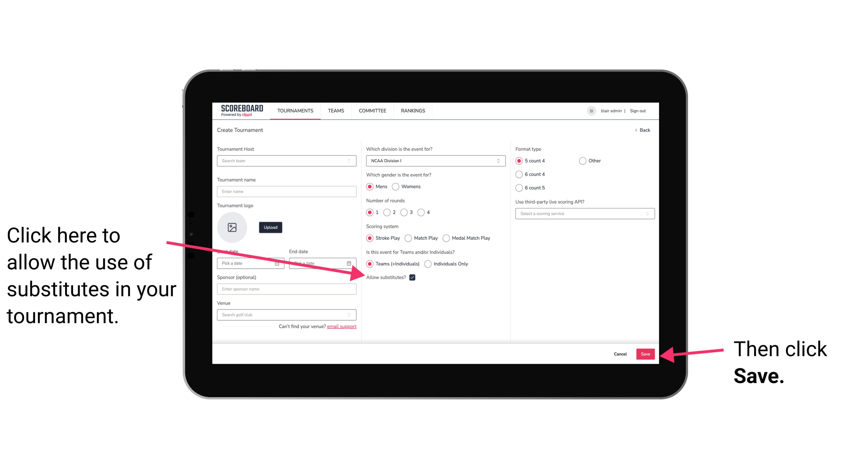Click the Back navigation icon
This screenshot has width=868, height=467.
[x=636, y=130]
